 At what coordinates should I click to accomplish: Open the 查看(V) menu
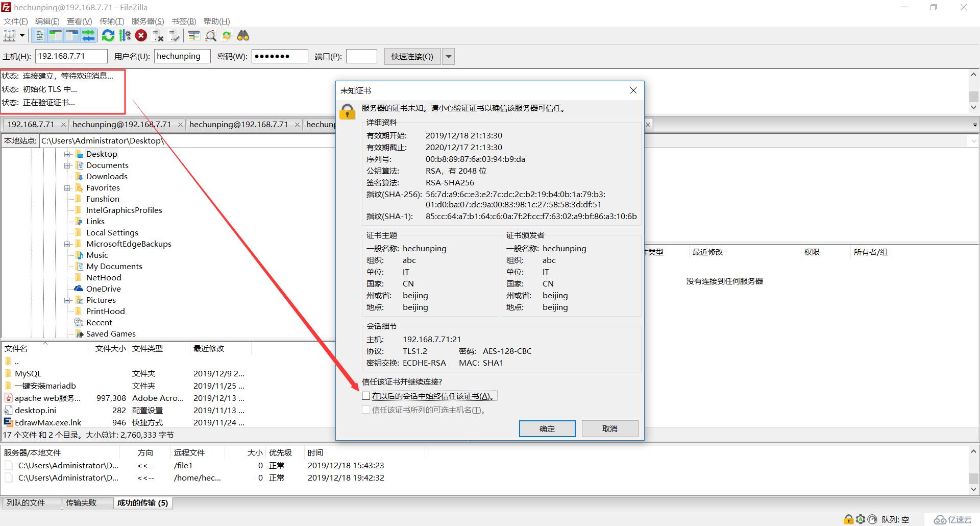(79, 21)
